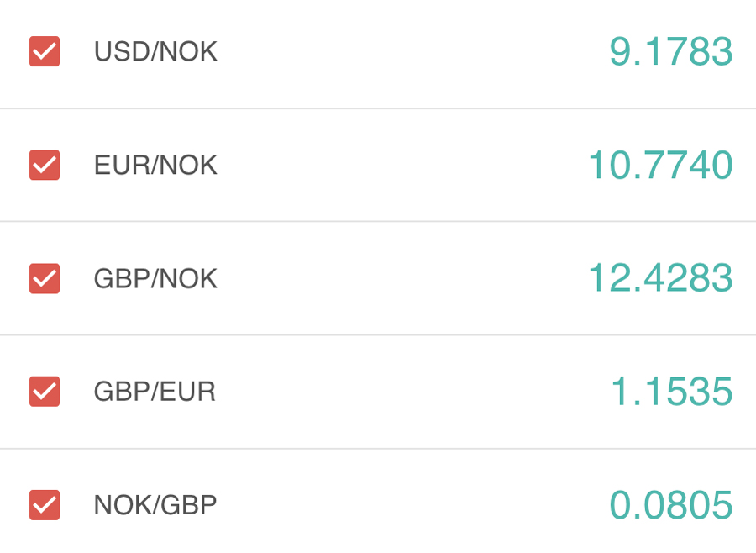
Task: Open the GBP/EUR pair label
Action: [155, 392]
